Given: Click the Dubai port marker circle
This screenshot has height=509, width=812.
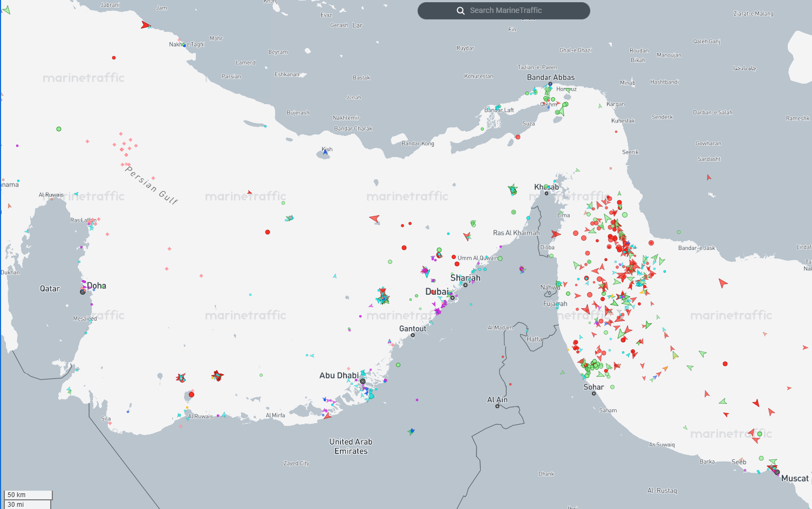Looking at the screenshot, I should click(453, 297).
